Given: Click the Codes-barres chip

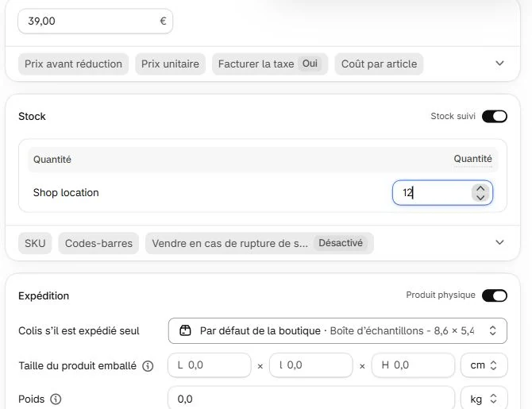Looking at the screenshot, I should coord(98,243).
